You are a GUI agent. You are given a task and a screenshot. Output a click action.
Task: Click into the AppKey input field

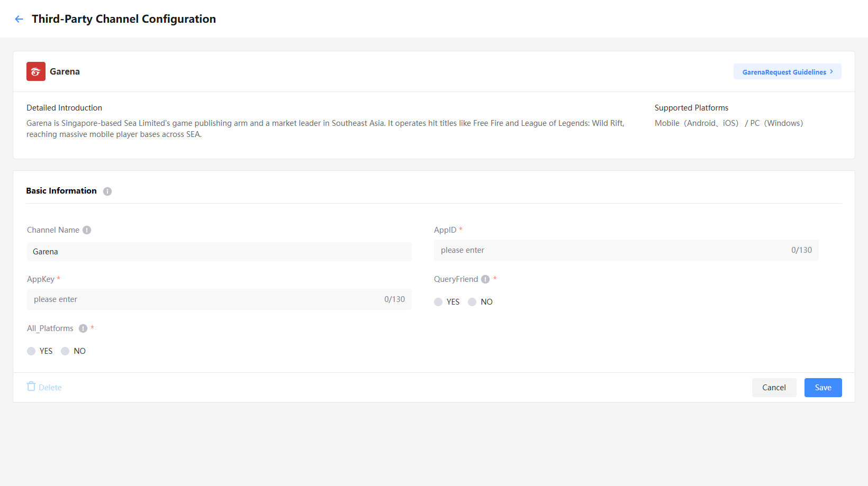[x=219, y=299]
